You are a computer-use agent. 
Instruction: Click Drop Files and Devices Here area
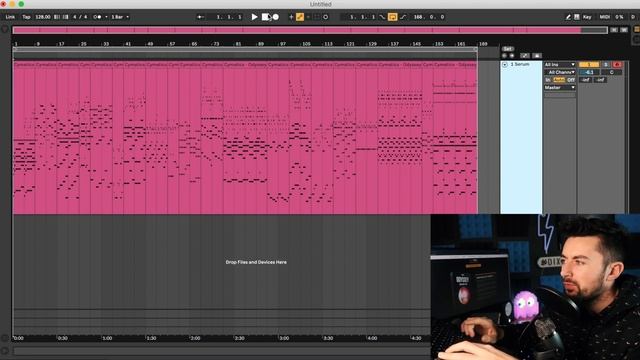(x=256, y=262)
